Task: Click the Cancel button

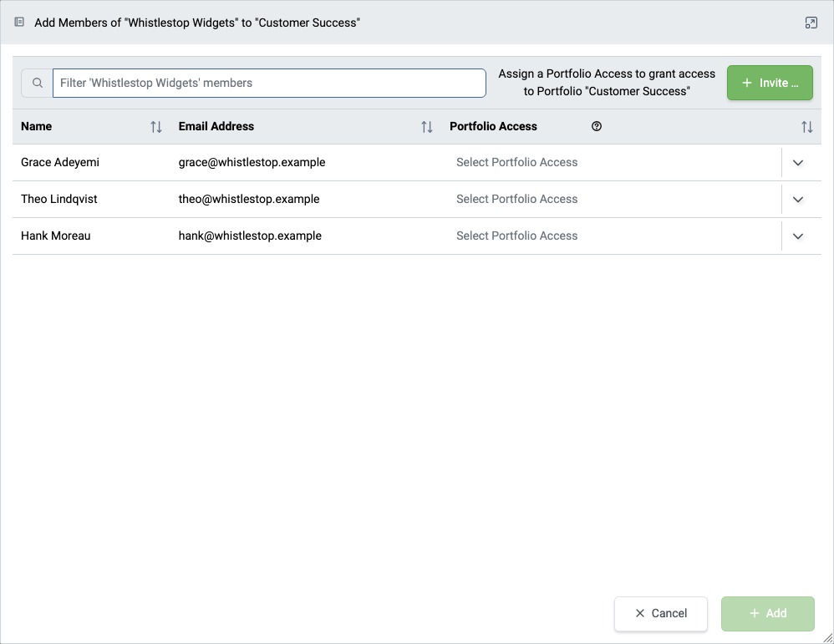Action: 661,614
